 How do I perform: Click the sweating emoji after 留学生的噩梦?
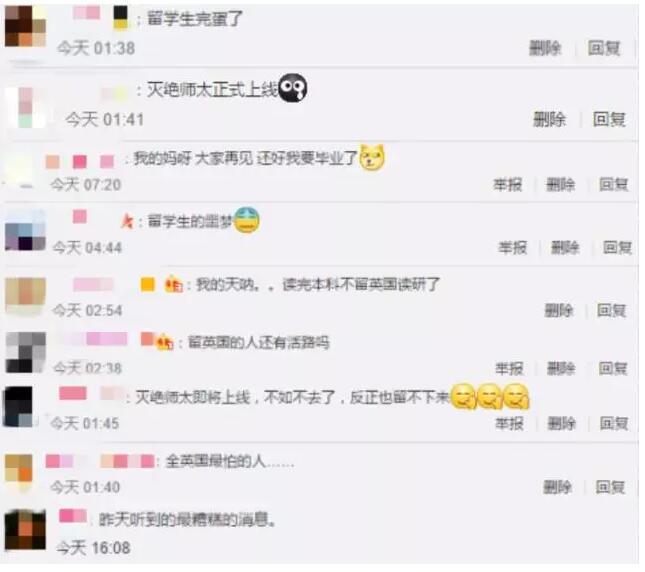tap(246, 220)
